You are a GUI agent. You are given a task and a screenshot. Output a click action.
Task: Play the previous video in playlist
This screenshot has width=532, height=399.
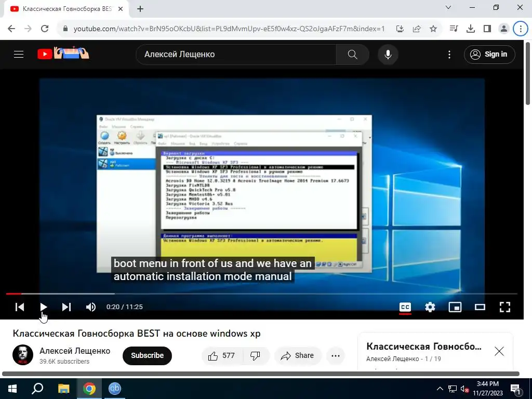tap(20, 307)
